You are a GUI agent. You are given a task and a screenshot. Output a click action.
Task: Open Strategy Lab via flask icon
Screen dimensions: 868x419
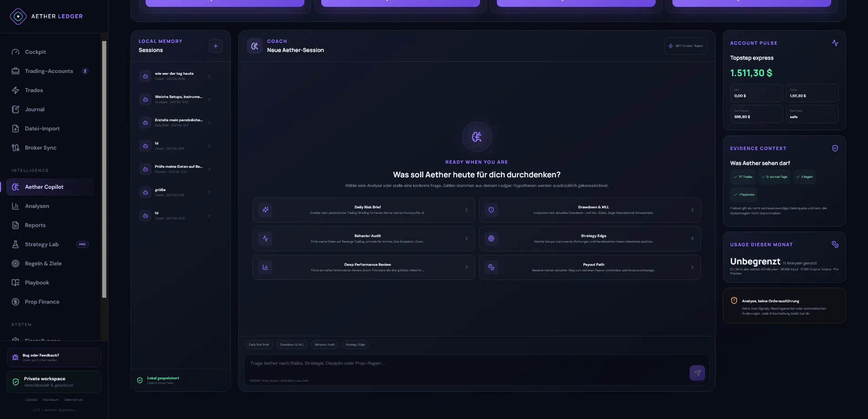[16, 244]
